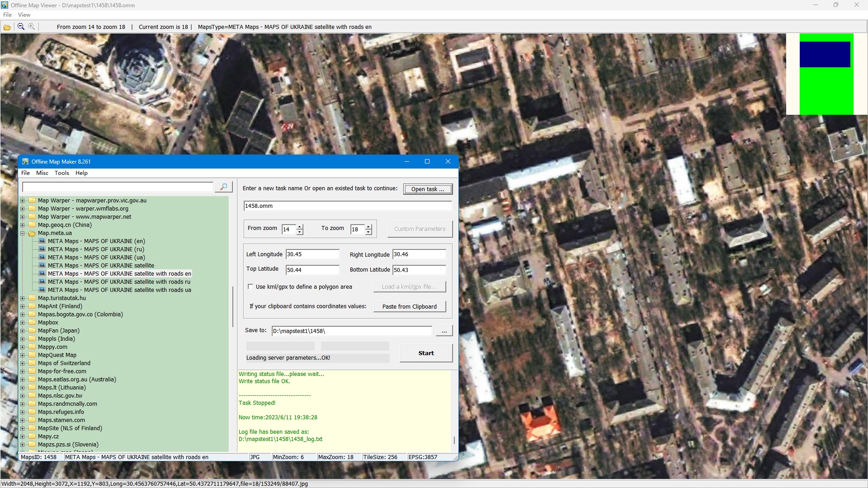The width and height of the screenshot is (868, 488).
Task: Click the Left Longitude input field
Action: click(312, 254)
